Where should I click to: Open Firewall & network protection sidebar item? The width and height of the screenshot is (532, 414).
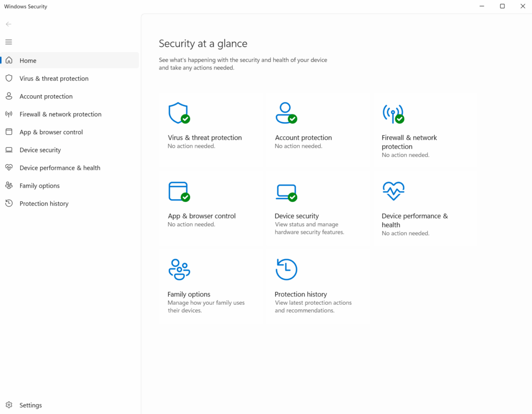(x=60, y=114)
